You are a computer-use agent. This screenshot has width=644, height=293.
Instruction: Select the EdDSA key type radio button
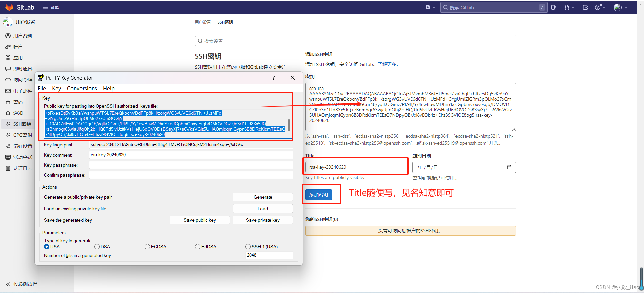[198, 247]
